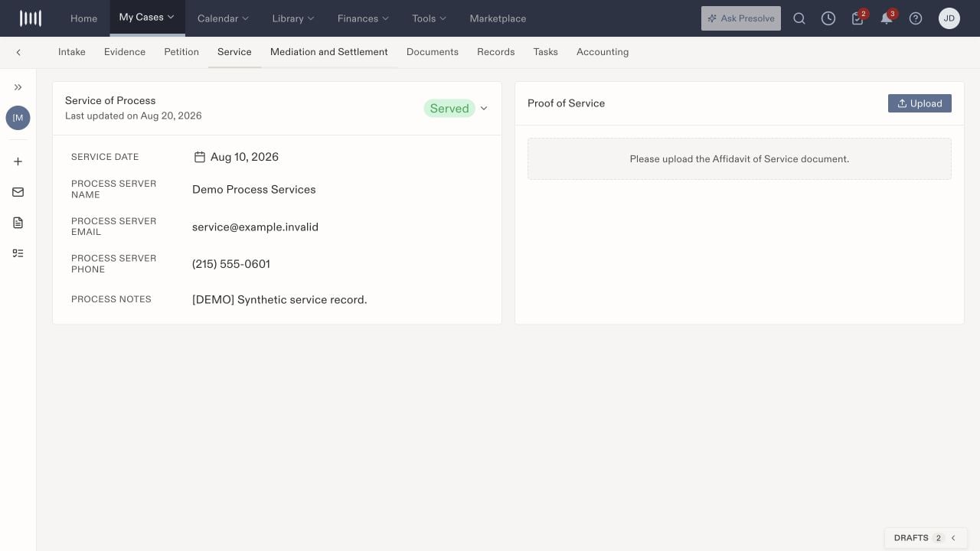Switch to the Petition tab
The width and height of the screenshot is (980, 551).
tap(181, 52)
